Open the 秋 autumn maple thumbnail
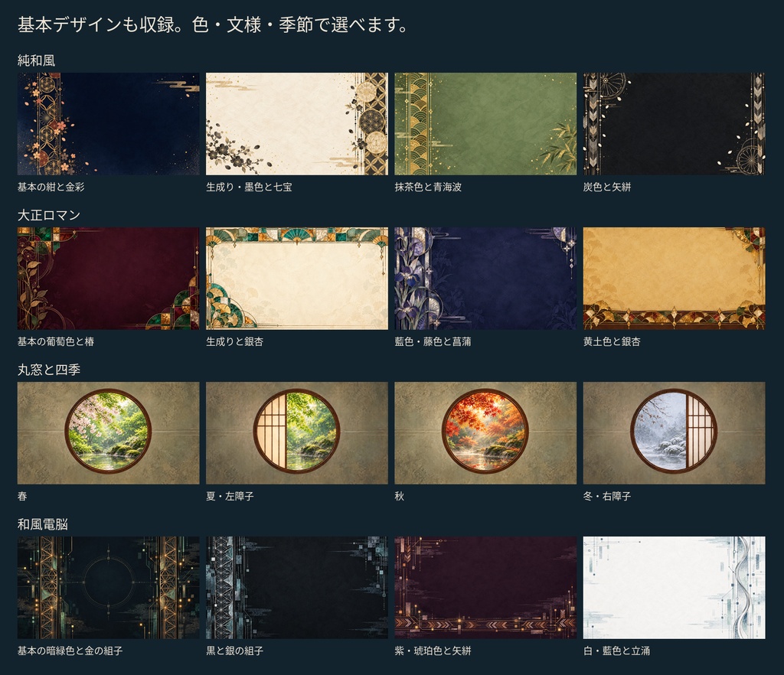This screenshot has width=784, height=675. [485, 433]
